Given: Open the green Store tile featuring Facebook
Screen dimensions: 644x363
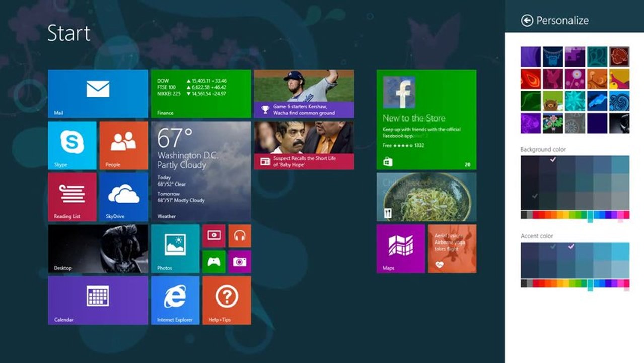Looking at the screenshot, I should [x=426, y=119].
